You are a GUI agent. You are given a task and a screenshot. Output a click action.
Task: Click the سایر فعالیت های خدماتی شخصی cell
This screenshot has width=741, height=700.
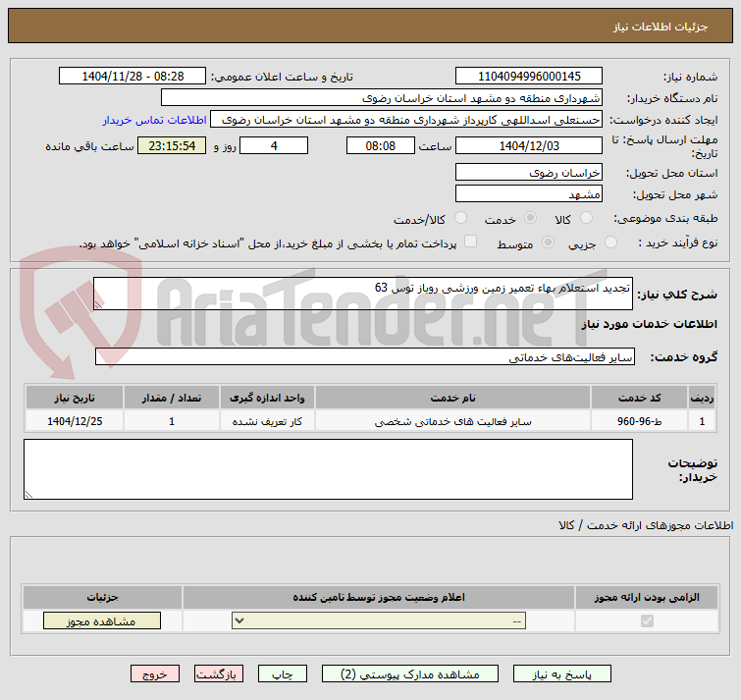pyautogui.click(x=452, y=421)
